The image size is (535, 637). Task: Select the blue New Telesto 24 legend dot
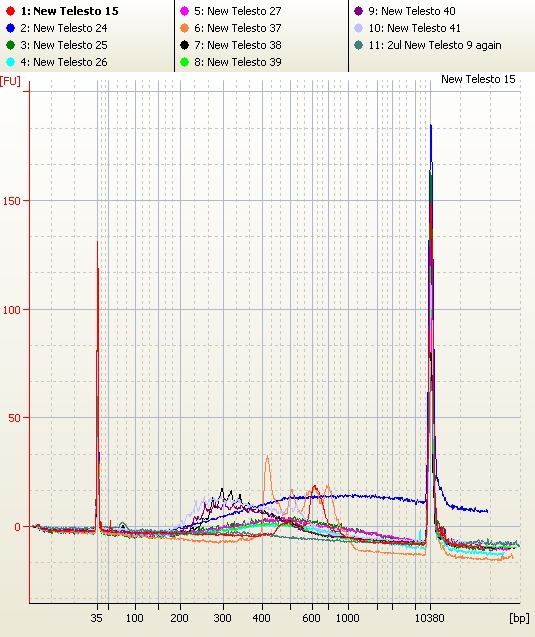click(x=11, y=28)
